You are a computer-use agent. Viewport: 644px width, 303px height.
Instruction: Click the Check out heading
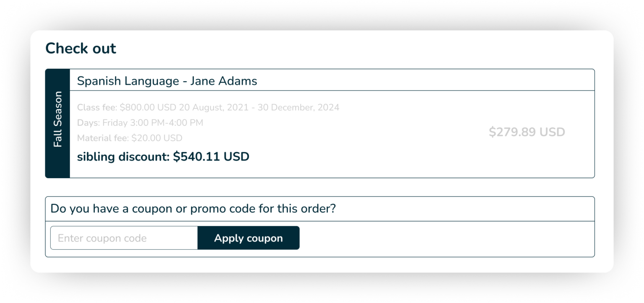point(80,49)
